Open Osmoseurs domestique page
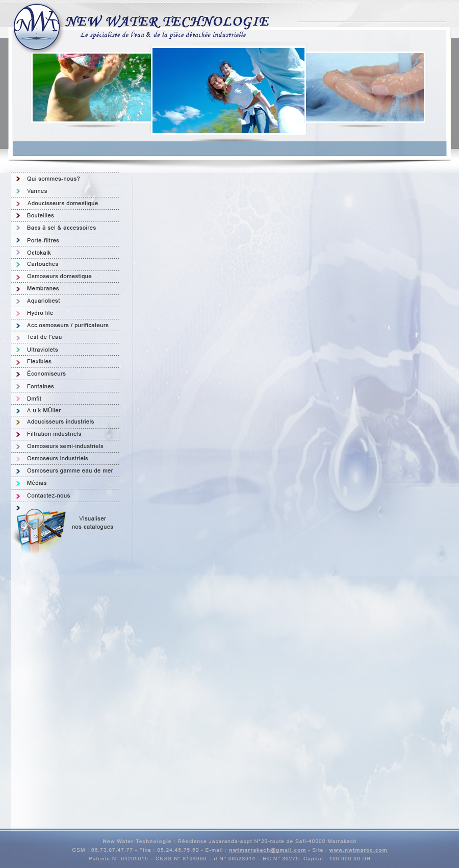 pyautogui.click(x=59, y=276)
